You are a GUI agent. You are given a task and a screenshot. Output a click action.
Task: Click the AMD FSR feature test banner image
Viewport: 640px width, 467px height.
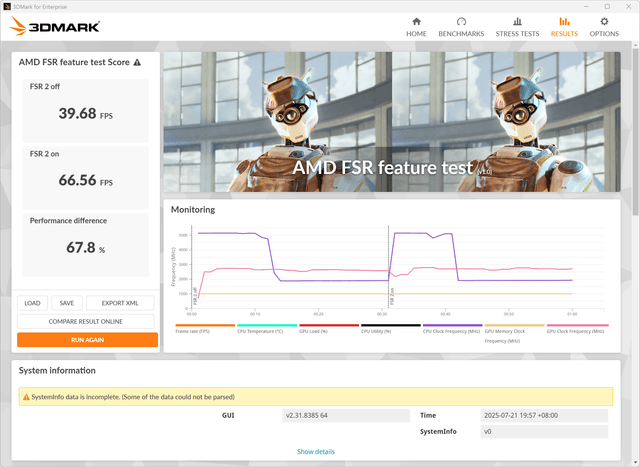pyautogui.click(x=392, y=122)
